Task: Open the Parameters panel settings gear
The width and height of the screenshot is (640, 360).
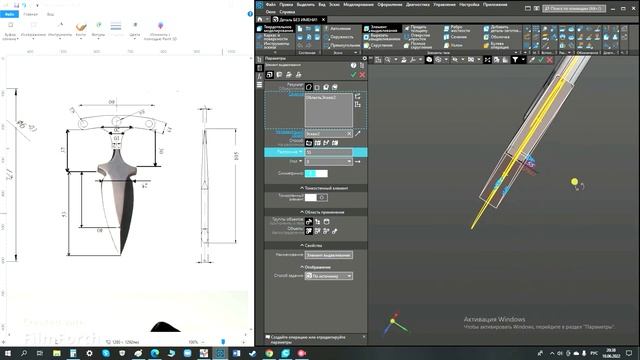Action: tap(364, 58)
